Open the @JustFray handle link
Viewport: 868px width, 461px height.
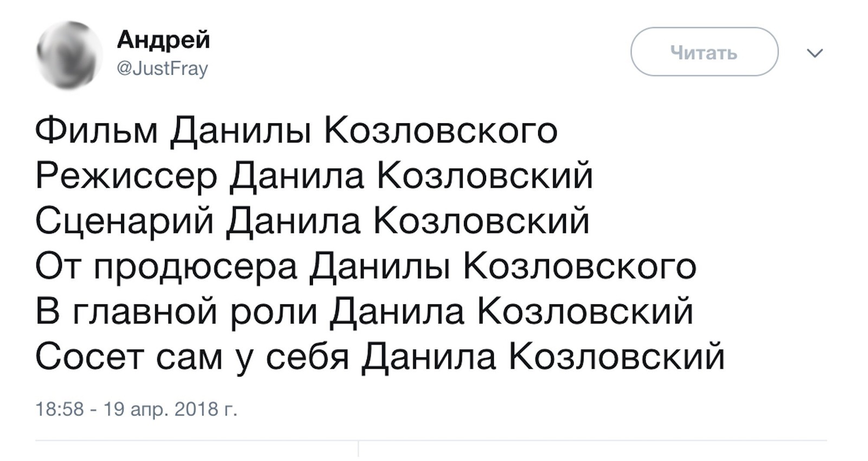[x=163, y=69]
